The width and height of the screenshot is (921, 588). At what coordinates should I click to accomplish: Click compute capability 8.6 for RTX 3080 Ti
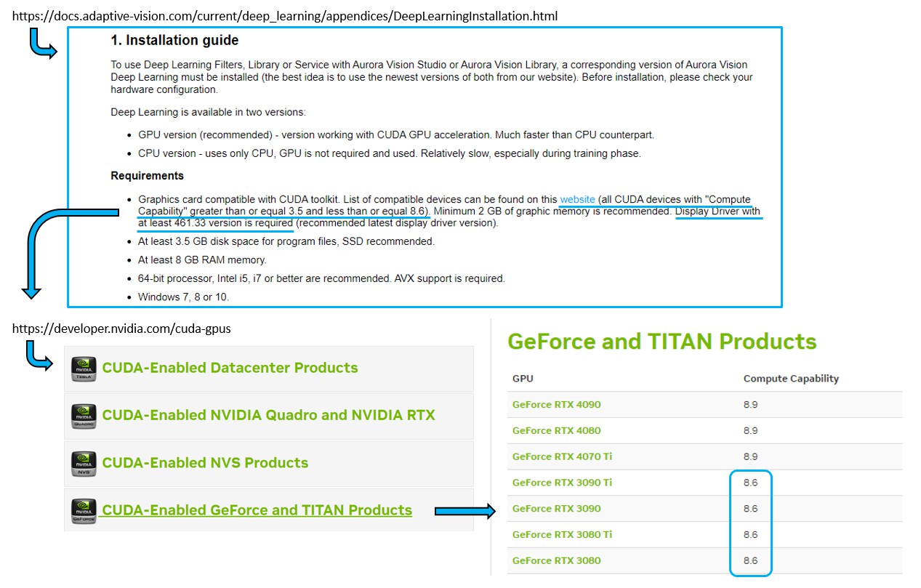point(750,534)
